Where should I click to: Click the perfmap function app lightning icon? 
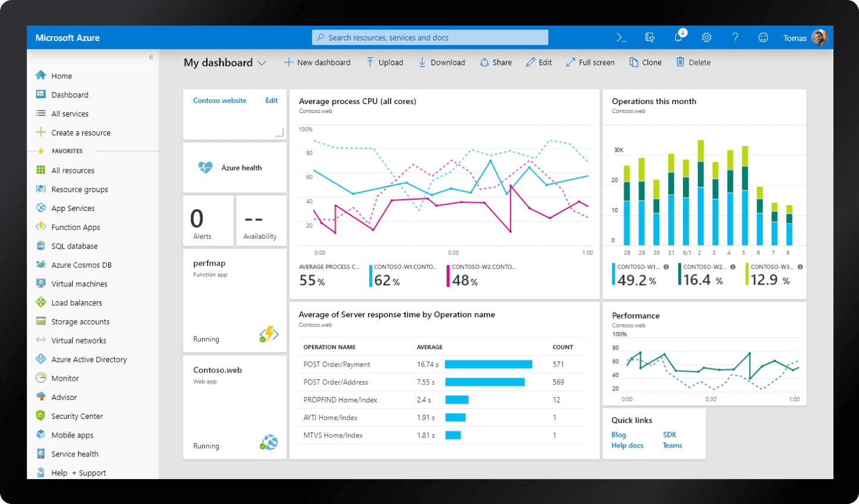(x=269, y=335)
